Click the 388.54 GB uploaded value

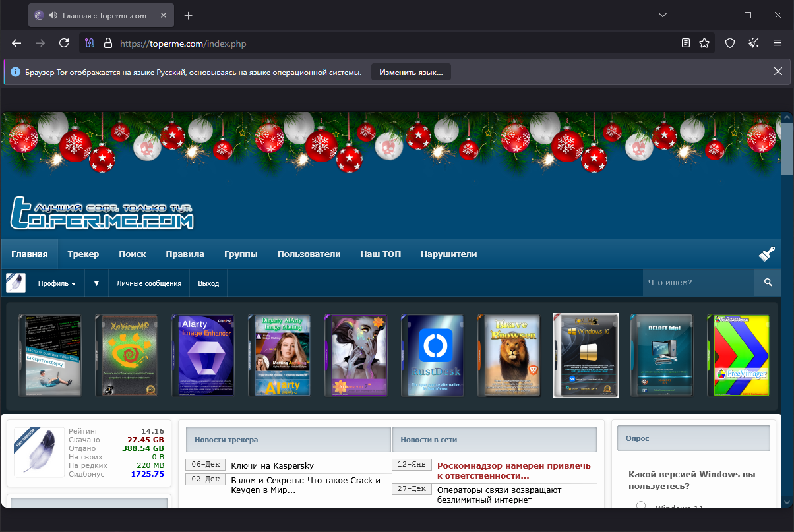[x=143, y=448]
